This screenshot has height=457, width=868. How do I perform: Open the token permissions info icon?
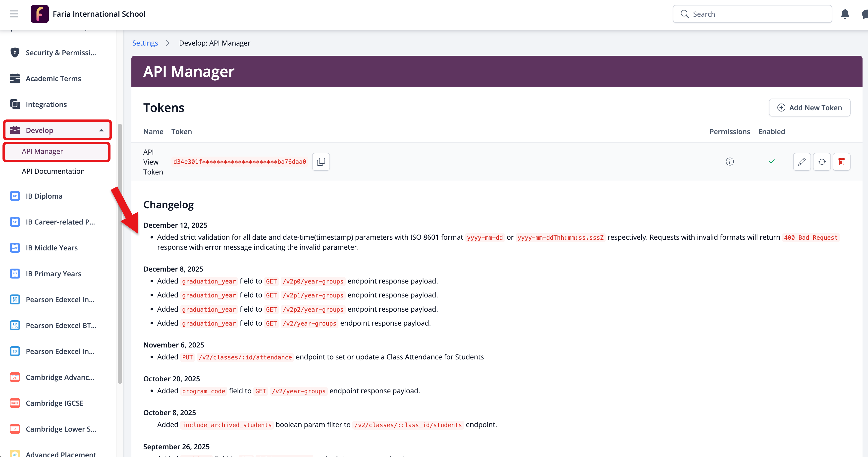tap(729, 162)
